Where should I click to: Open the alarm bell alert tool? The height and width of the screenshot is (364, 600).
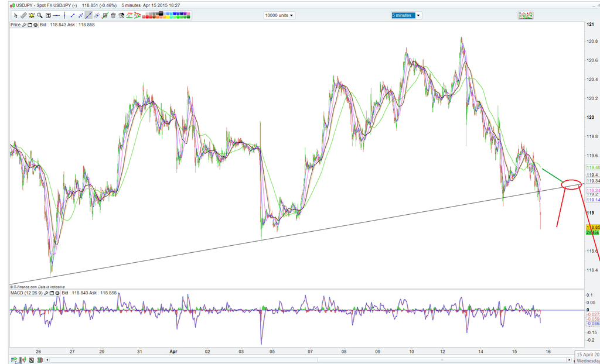(x=32, y=15)
